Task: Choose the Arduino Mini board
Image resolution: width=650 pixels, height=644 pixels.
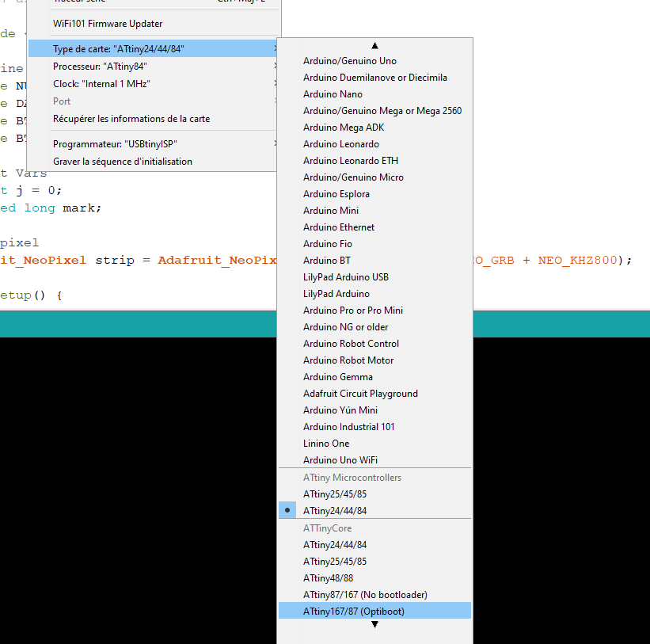Action: 374,211
